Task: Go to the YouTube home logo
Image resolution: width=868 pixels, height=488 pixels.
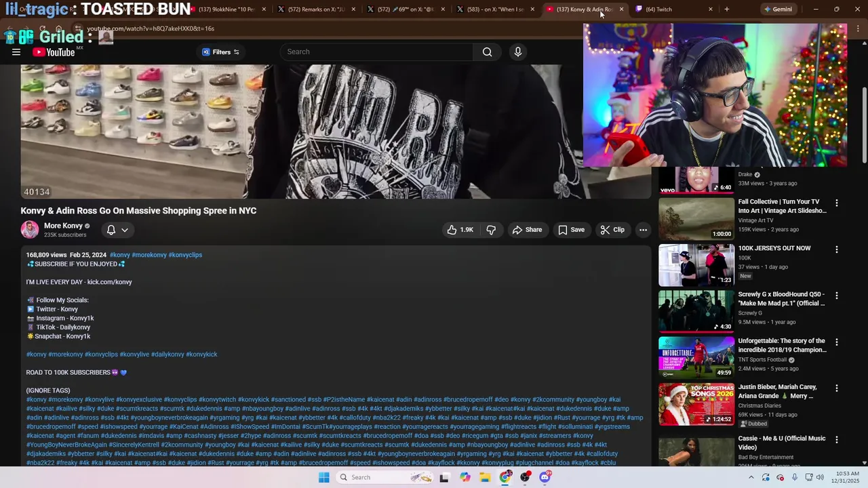Action: pyautogui.click(x=54, y=52)
